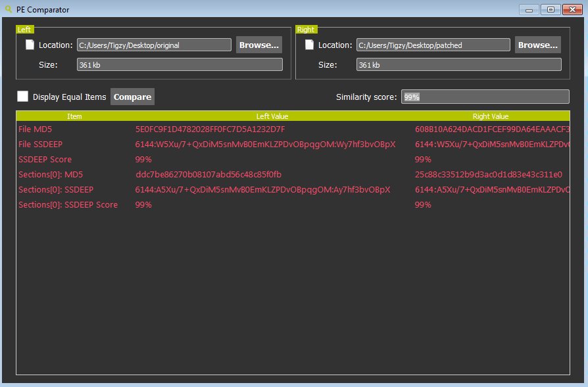Select the Sections[0]: SSDEEP row
588x387 pixels.
point(293,190)
